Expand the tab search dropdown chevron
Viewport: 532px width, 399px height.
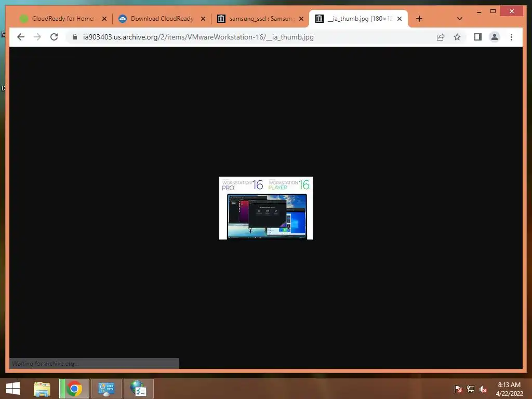(x=459, y=19)
